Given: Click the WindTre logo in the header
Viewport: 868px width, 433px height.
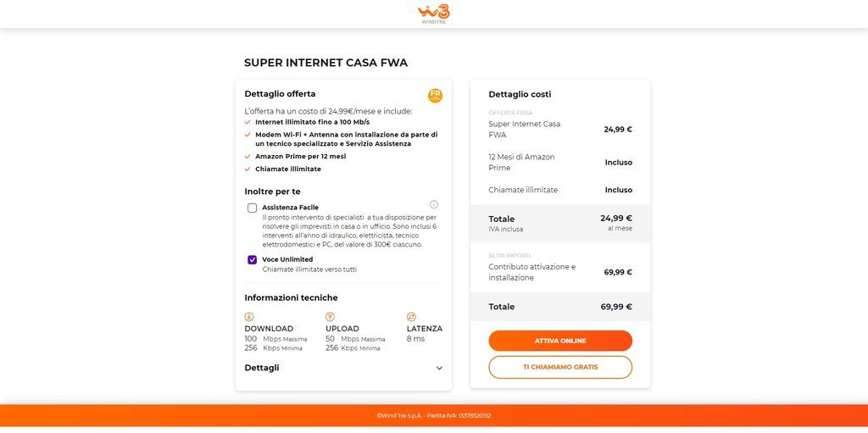Looking at the screenshot, I should tap(433, 14).
